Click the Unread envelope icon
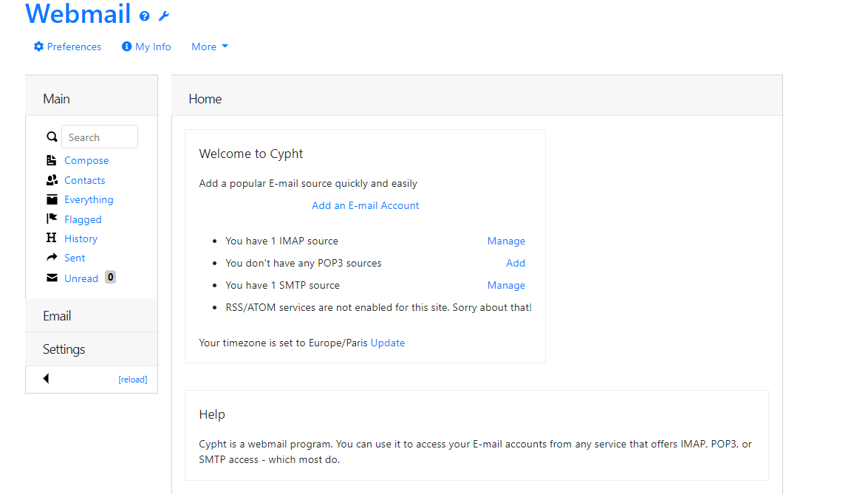The width and height of the screenshot is (868, 494). pos(52,278)
